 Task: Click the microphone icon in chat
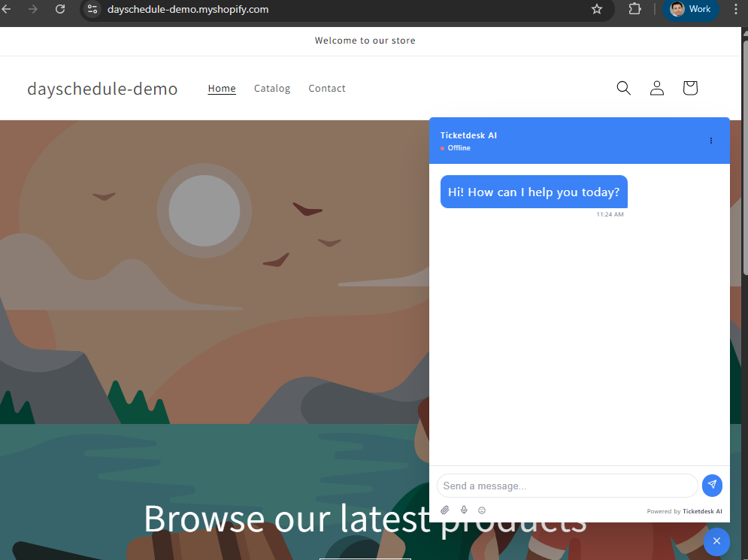point(464,510)
